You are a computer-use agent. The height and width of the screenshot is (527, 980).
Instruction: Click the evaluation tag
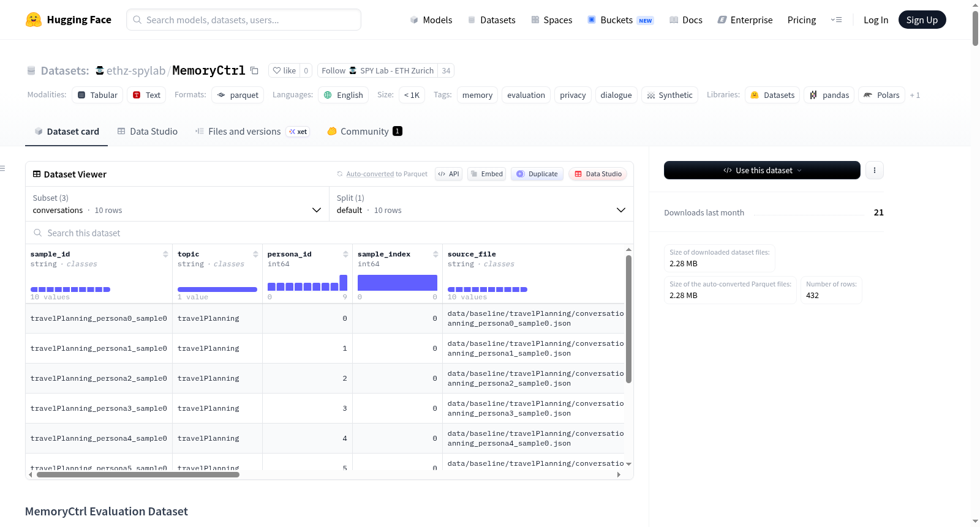[x=526, y=95]
